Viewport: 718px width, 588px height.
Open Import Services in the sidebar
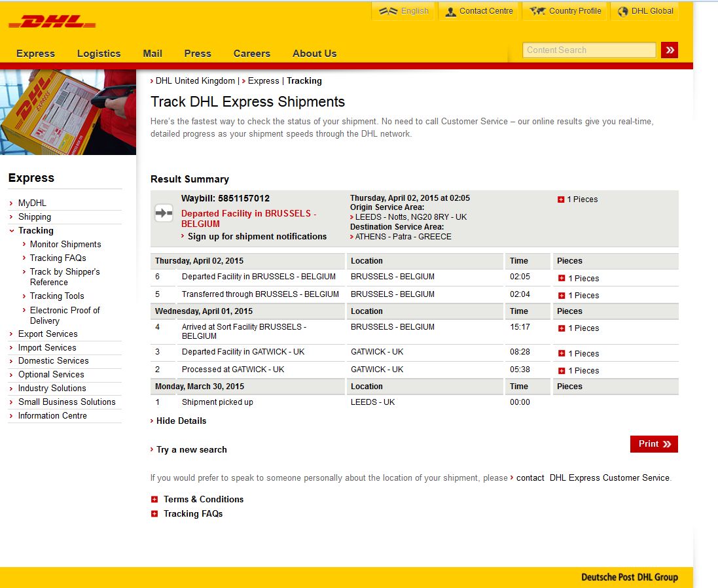(x=47, y=348)
